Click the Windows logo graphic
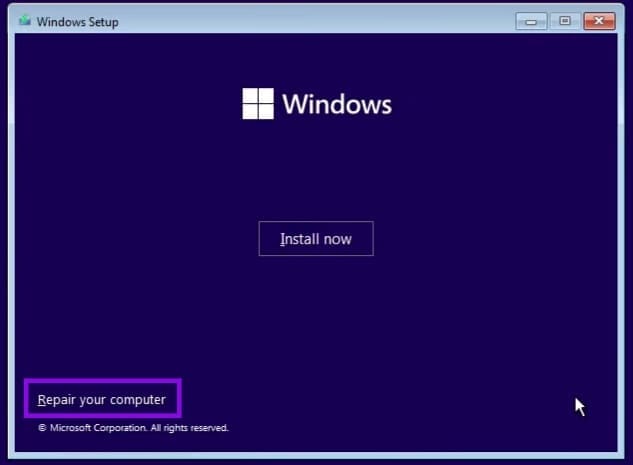Viewport: 633px width, 465px height. tap(258, 104)
